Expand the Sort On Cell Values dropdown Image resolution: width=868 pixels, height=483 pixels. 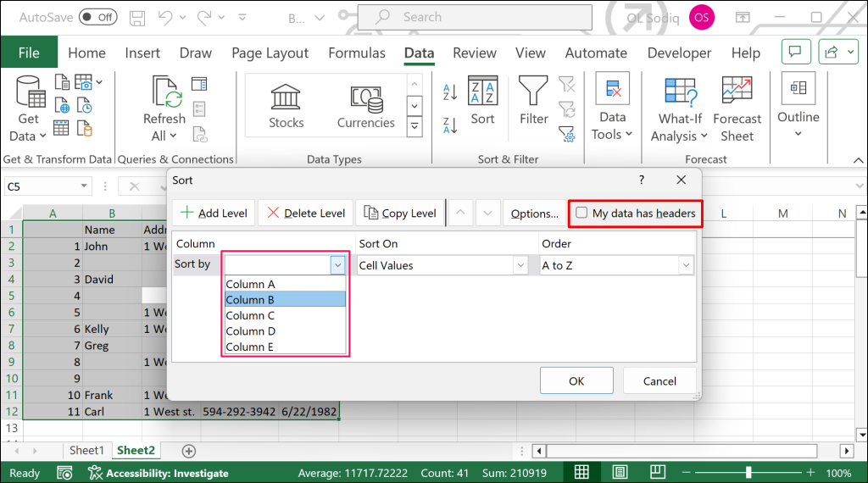point(520,265)
